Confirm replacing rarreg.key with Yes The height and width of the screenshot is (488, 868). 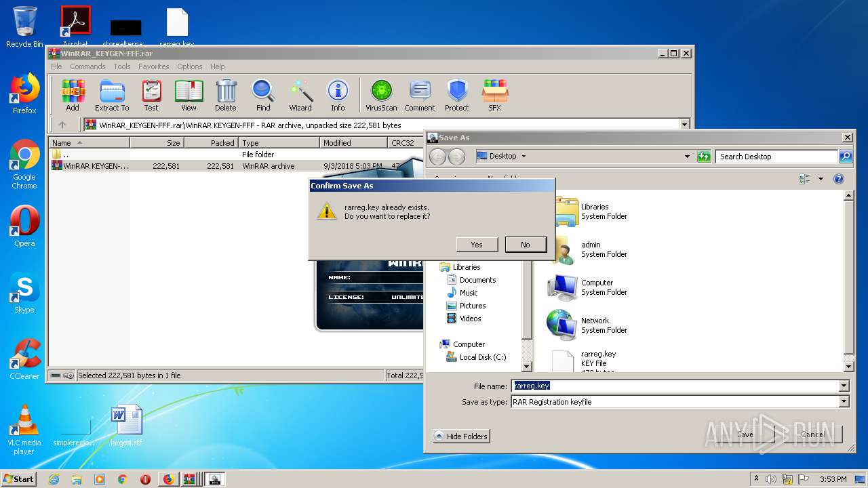(x=477, y=245)
